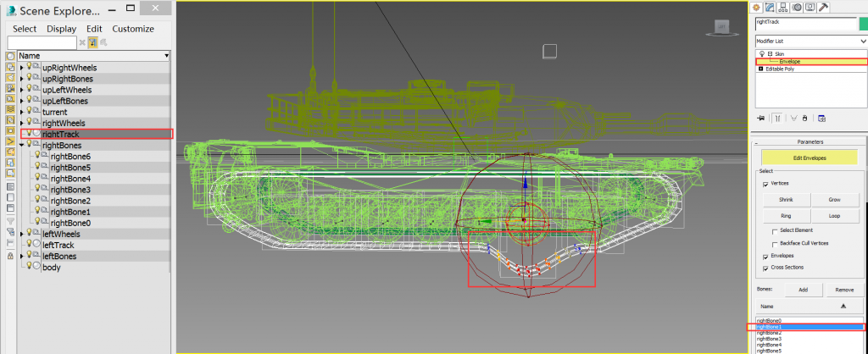Viewport: 868px width, 354px height.
Task: Expand the upRightWheels tree node
Action: [x=22, y=67]
